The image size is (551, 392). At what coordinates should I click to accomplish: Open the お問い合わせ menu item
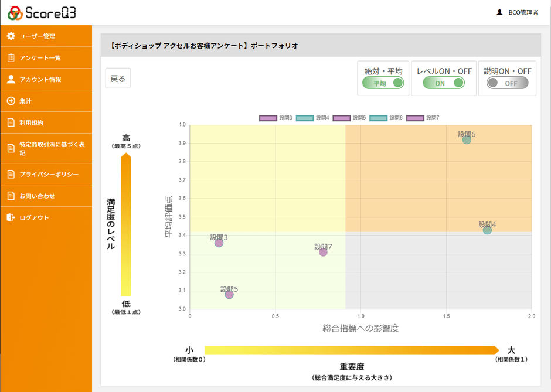pos(38,196)
